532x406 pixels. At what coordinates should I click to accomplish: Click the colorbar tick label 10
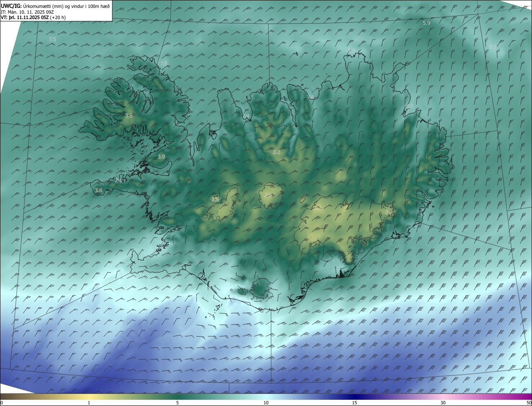(266, 403)
